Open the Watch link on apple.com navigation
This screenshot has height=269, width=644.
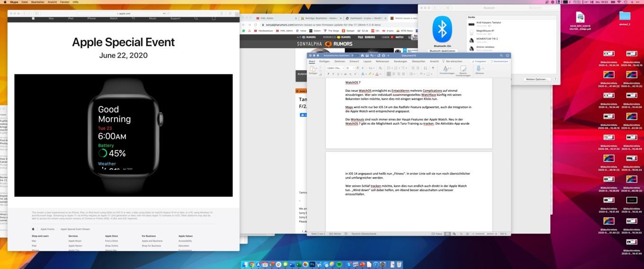pos(114,18)
